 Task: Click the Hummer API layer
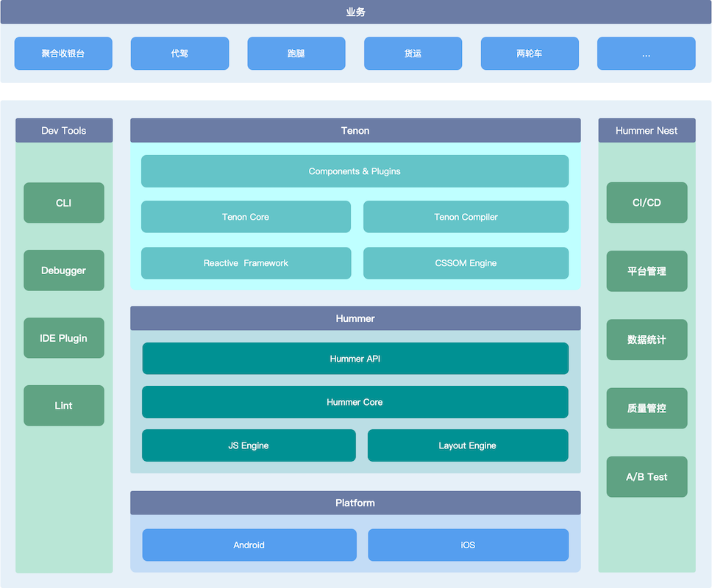point(355,358)
